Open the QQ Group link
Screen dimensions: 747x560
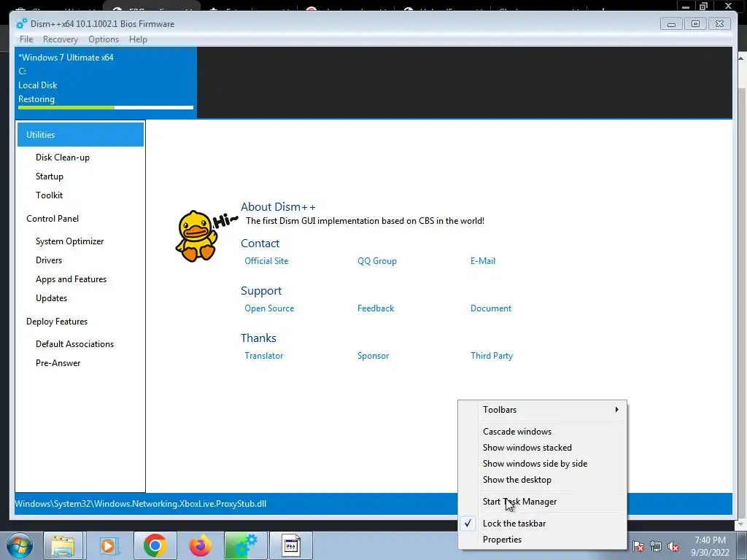[x=377, y=261]
